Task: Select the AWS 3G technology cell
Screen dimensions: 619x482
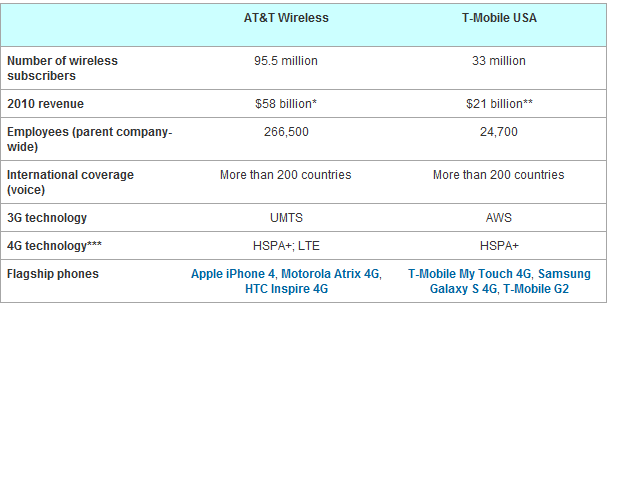Action: (x=499, y=218)
